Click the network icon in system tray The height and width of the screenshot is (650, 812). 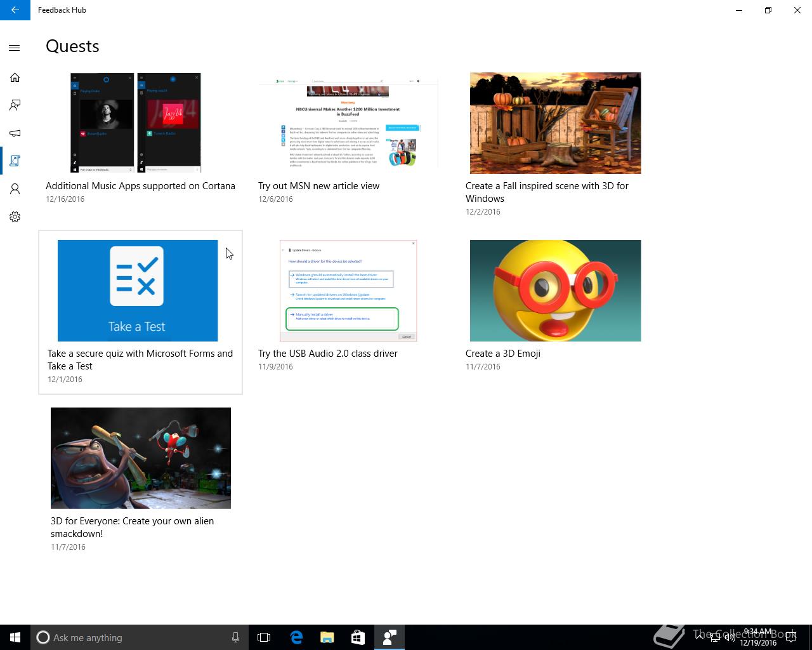(x=714, y=637)
